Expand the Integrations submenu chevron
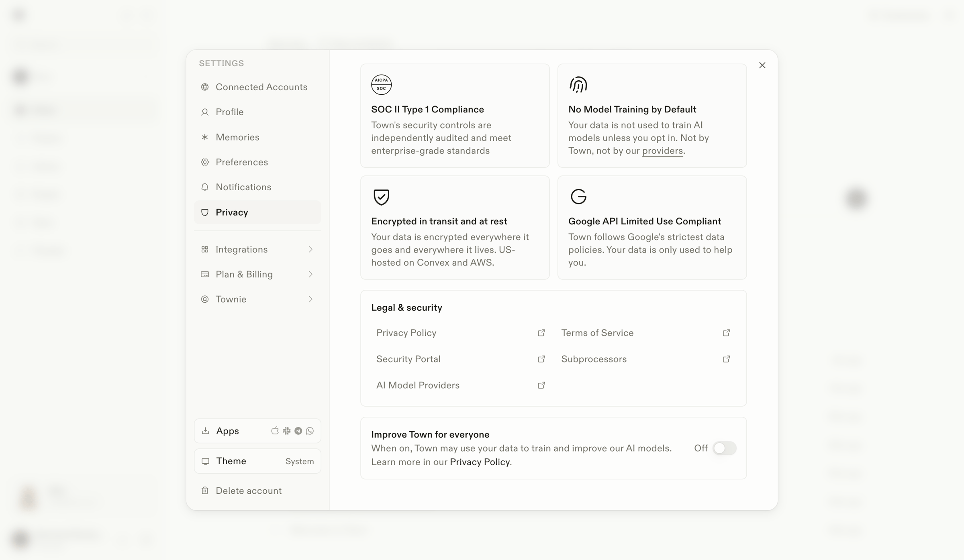 point(310,249)
